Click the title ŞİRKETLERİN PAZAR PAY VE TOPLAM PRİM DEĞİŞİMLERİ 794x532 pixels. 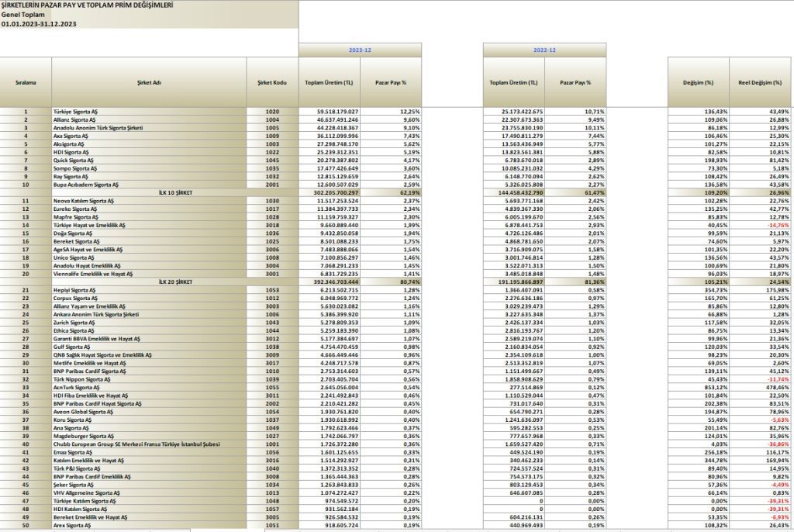tap(87, 5)
